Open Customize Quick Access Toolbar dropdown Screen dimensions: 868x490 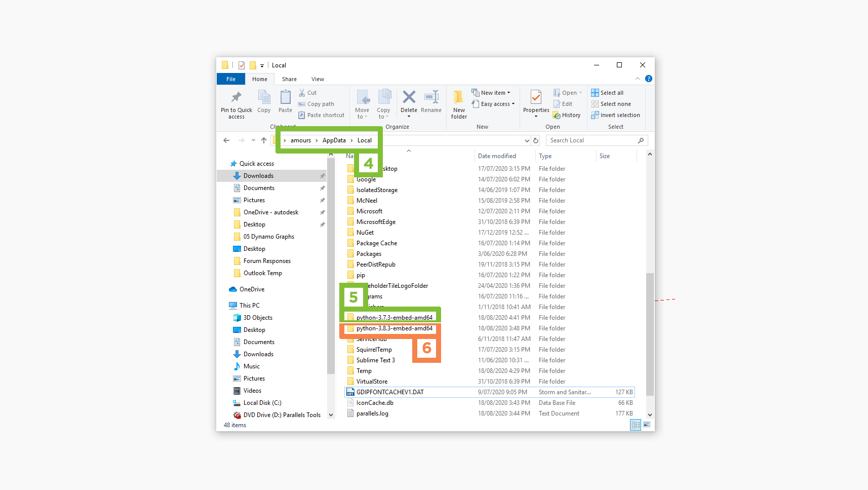(x=262, y=65)
